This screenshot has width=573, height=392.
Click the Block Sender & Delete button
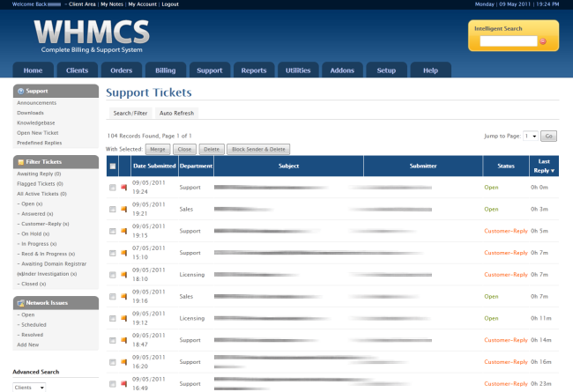click(x=258, y=149)
